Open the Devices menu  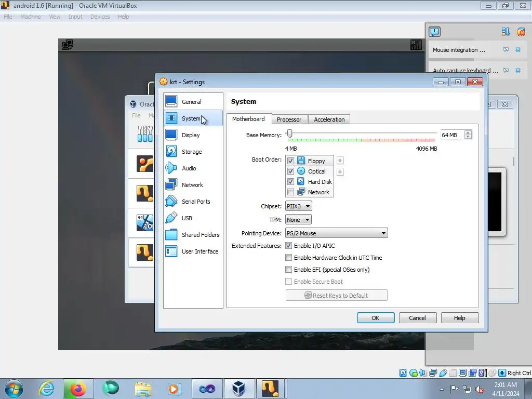(100, 17)
